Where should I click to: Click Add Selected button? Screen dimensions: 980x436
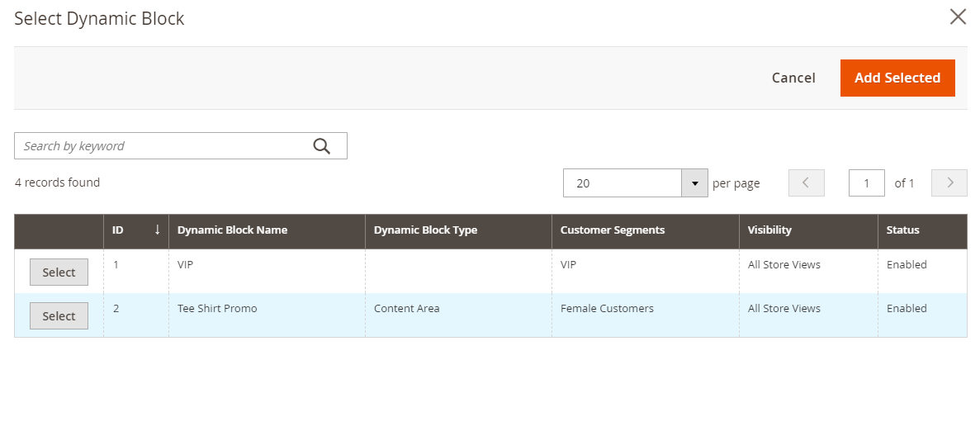click(x=897, y=78)
